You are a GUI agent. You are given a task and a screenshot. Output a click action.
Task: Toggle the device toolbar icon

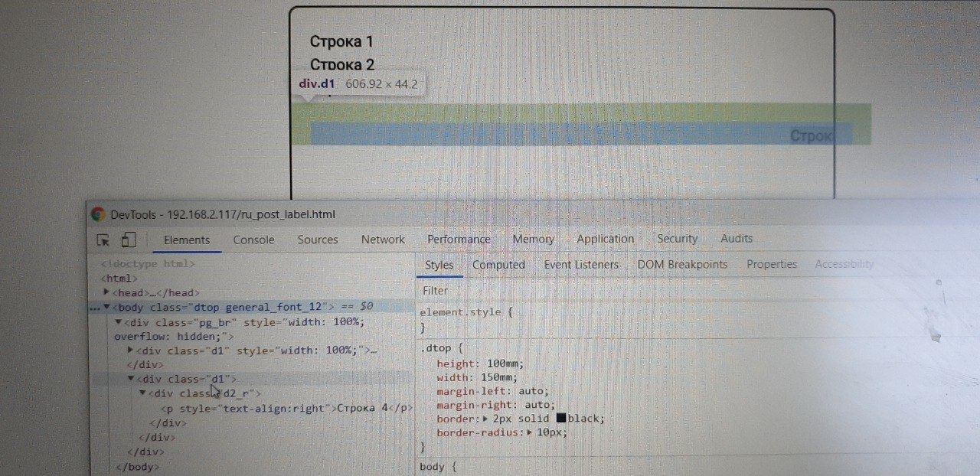(128, 240)
